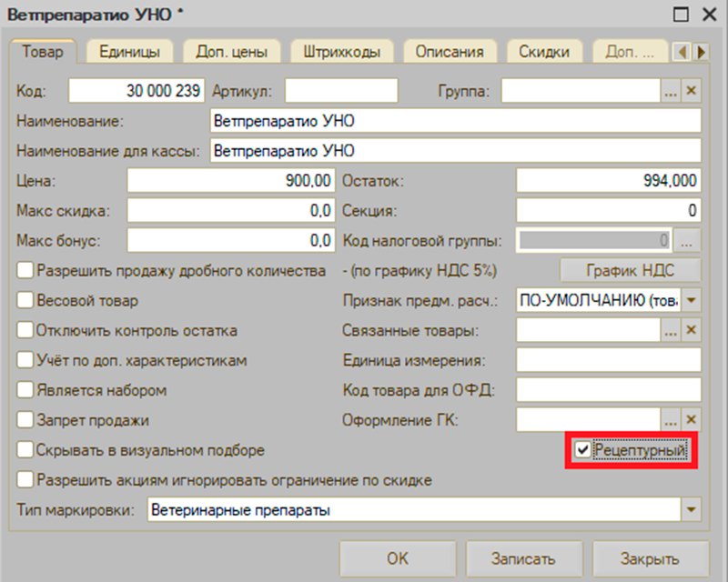
Task: Switch to the Доп. цены tab
Action: (x=231, y=52)
